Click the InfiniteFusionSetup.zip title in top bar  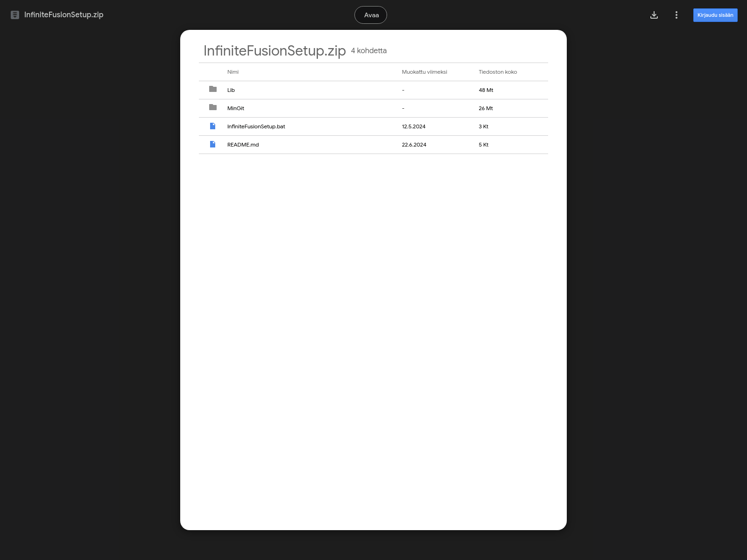[64, 15]
